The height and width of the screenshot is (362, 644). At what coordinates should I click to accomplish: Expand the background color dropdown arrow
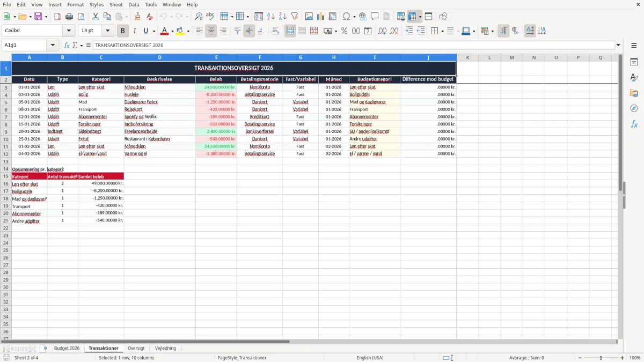click(x=188, y=31)
